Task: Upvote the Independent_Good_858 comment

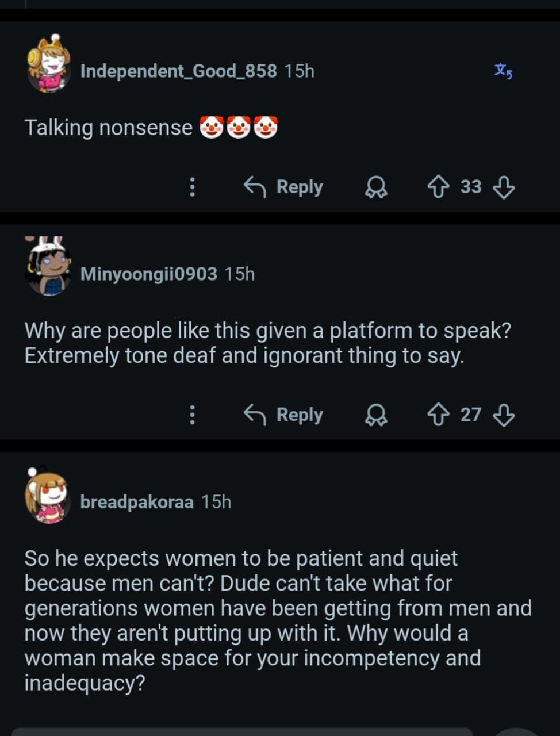Action: click(x=438, y=187)
